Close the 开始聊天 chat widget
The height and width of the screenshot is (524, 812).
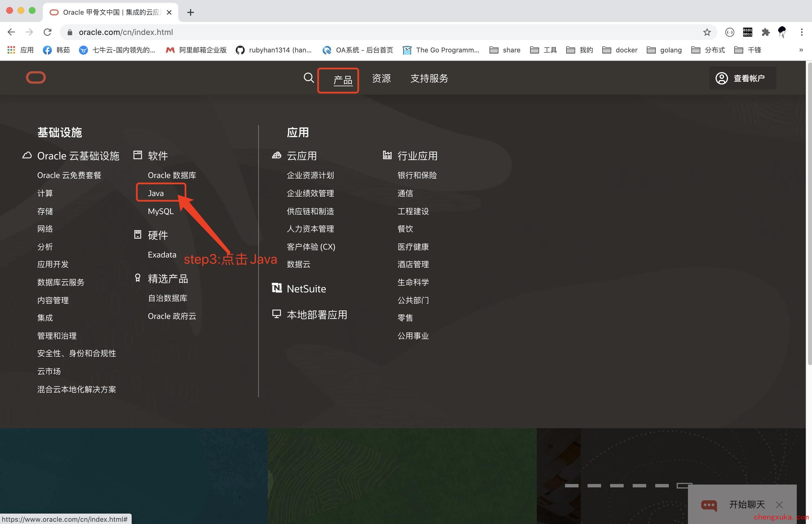(x=779, y=505)
